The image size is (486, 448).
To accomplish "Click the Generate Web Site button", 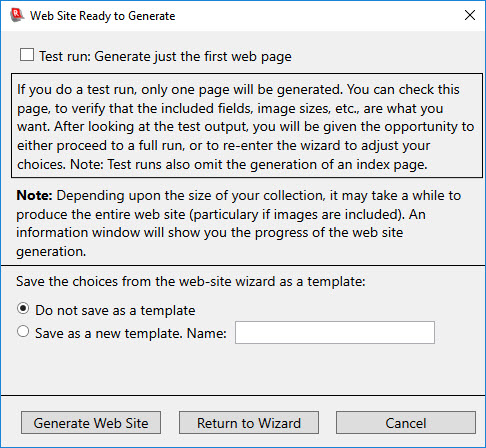I will click(x=91, y=423).
